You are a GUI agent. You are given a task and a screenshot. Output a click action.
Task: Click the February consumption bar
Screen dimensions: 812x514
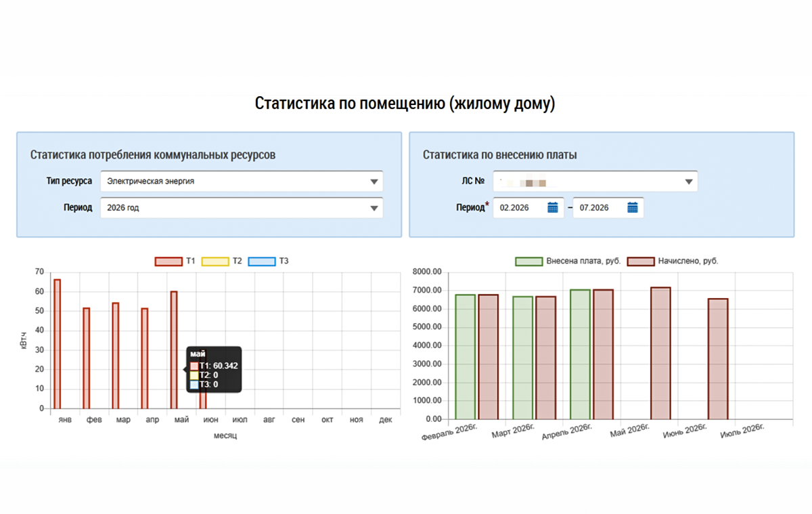coord(87,358)
